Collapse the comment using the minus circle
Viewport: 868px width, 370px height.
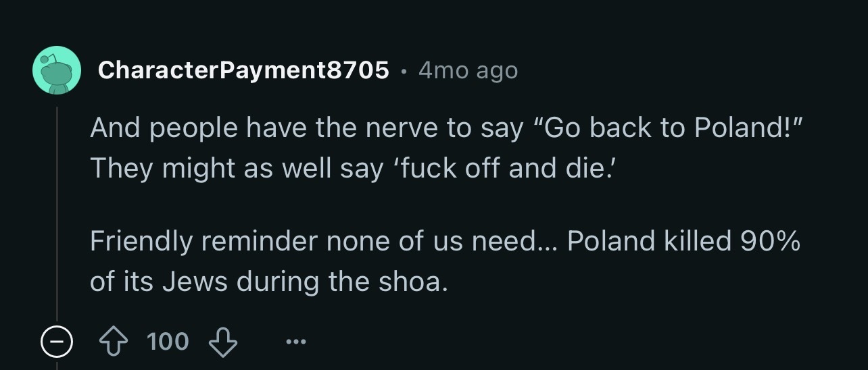point(55,342)
